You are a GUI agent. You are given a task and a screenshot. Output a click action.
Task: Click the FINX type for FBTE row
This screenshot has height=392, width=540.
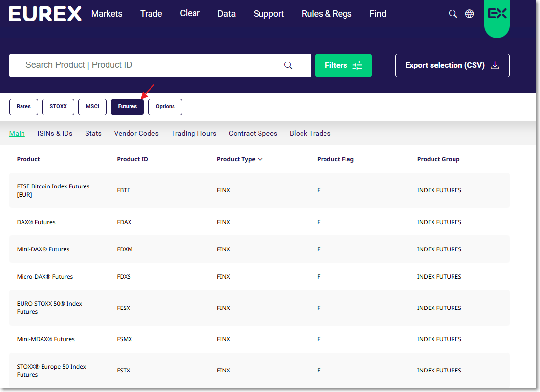[x=223, y=190]
